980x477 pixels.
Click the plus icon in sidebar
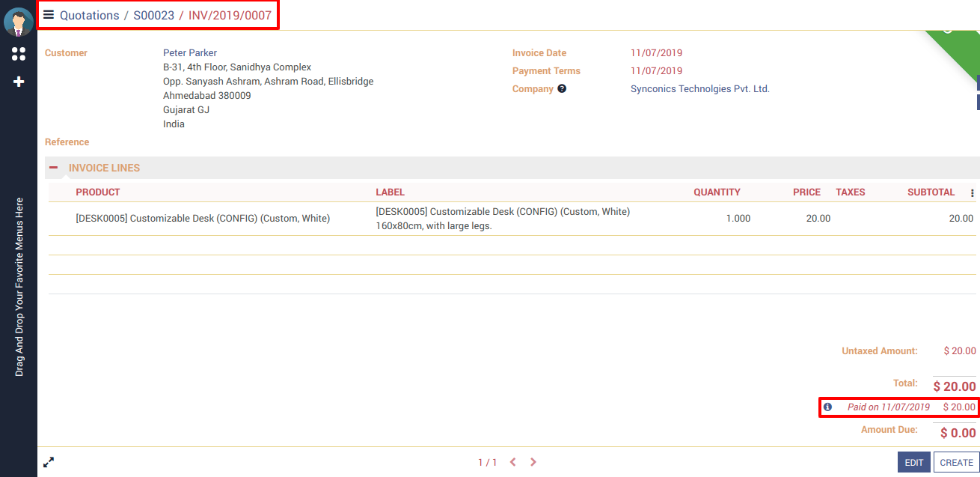click(x=19, y=82)
